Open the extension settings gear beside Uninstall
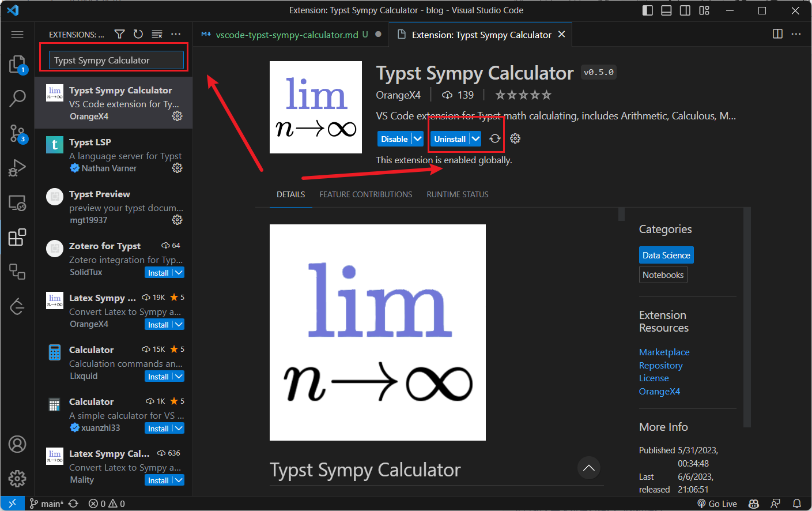 coord(515,138)
